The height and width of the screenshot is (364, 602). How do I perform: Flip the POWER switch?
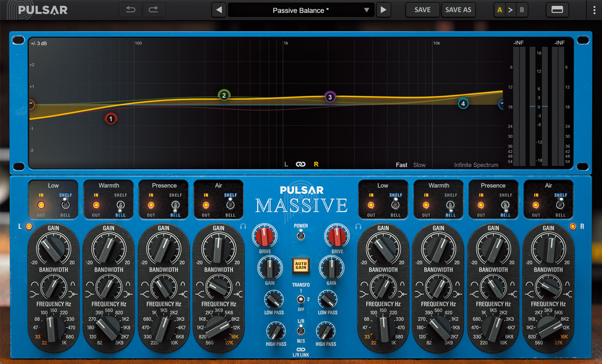click(x=300, y=235)
